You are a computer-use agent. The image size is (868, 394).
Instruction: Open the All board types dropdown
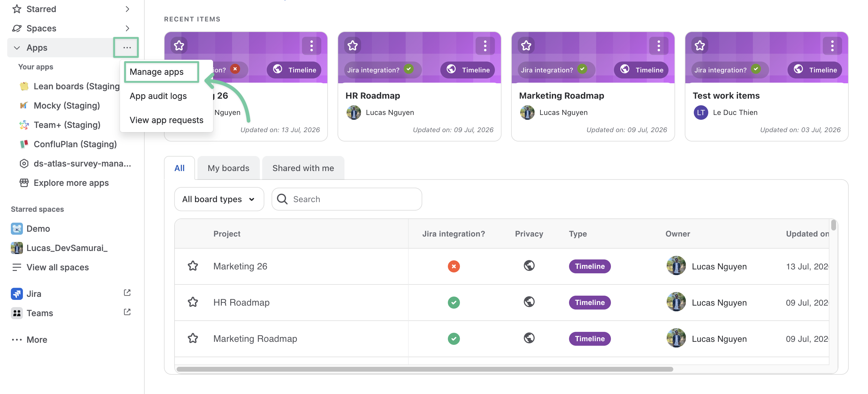(219, 199)
